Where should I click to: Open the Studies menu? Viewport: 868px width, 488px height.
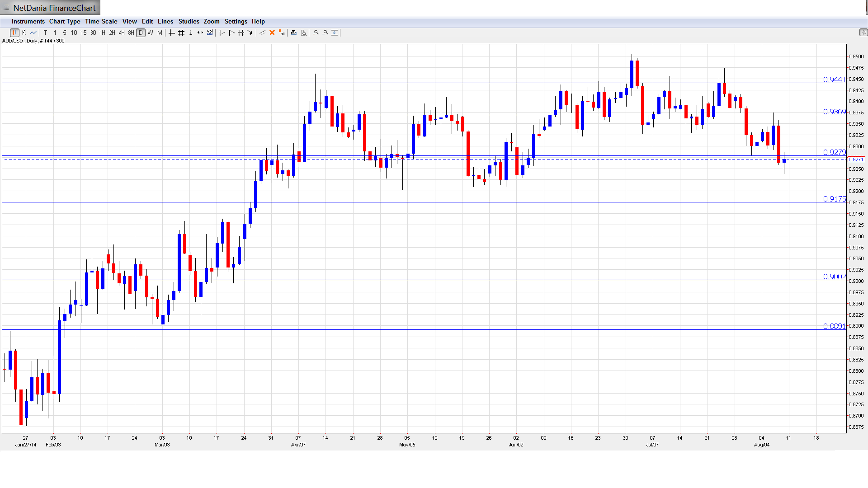pyautogui.click(x=189, y=21)
